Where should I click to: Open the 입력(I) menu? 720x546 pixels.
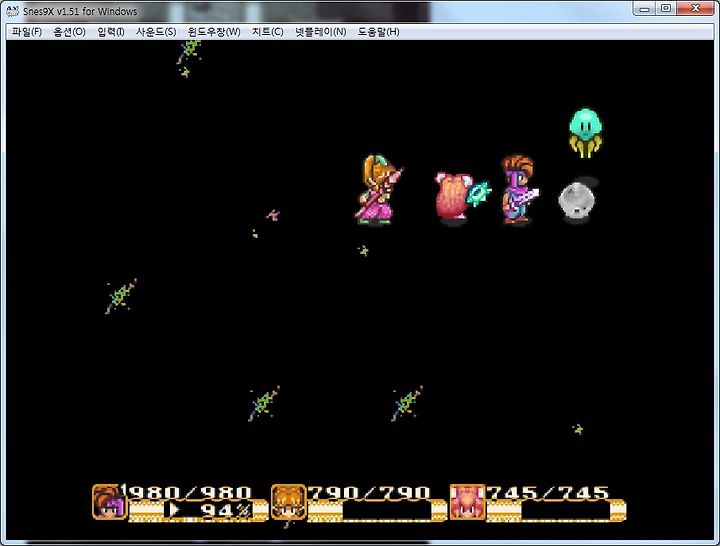pyautogui.click(x=111, y=32)
